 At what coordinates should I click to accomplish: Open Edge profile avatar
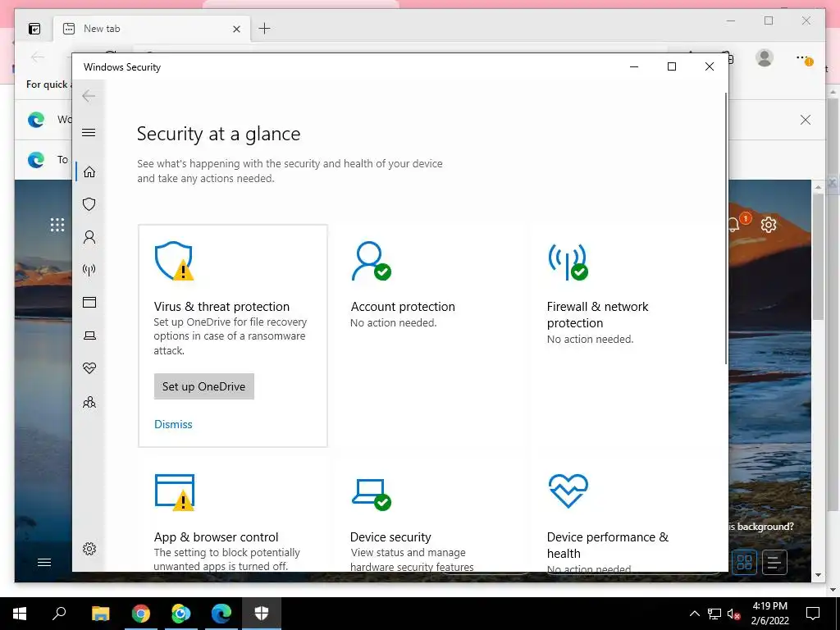pos(765,57)
